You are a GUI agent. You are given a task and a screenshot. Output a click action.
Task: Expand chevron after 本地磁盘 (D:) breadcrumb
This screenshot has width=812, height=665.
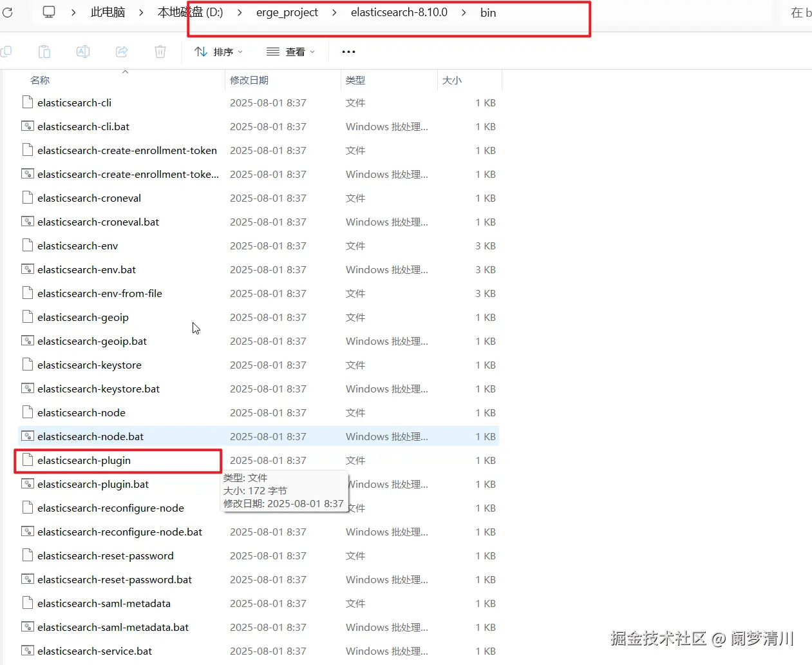click(240, 12)
